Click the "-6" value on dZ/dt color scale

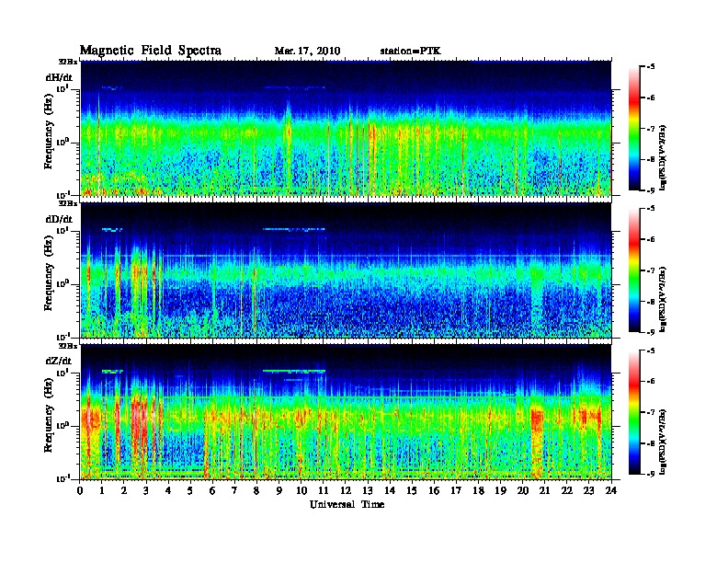pyautogui.click(x=651, y=381)
